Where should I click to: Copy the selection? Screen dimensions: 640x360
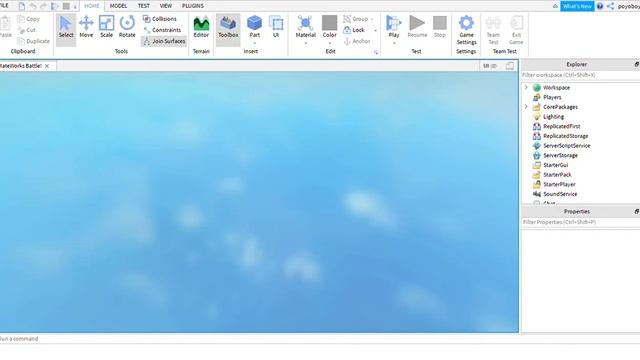[28, 19]
